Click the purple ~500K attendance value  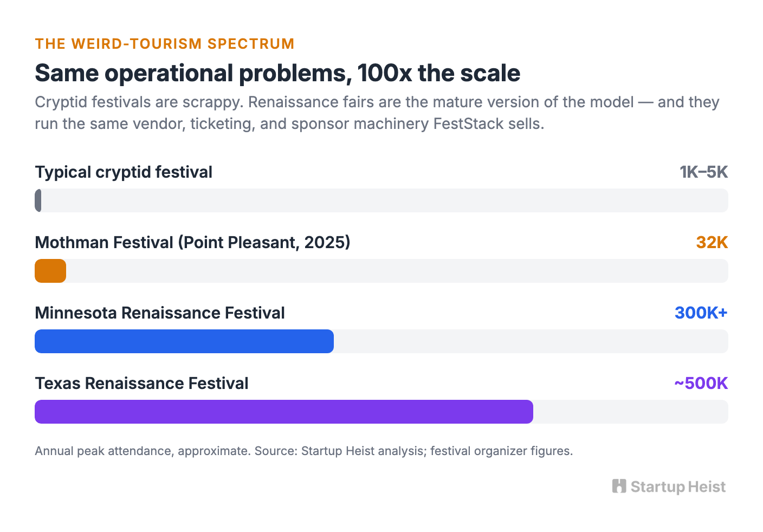pos(701,384)
